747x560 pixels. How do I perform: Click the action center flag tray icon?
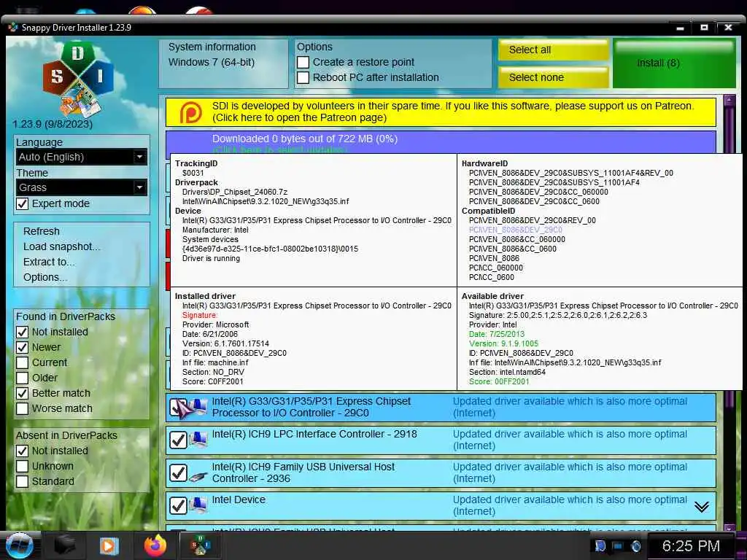click(600, 546)
